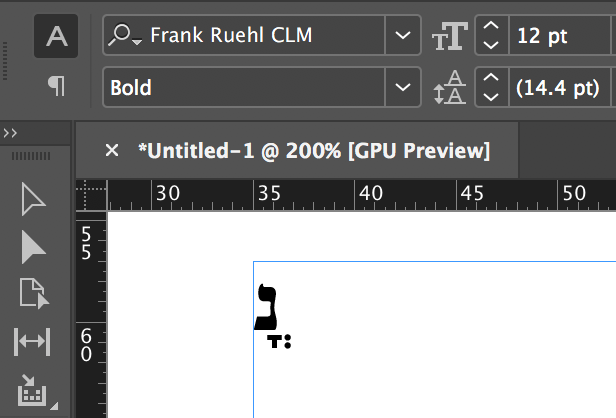616x418 pixels.
Task: Open the Bold font style dropdown
Action: tap(402, 87)
